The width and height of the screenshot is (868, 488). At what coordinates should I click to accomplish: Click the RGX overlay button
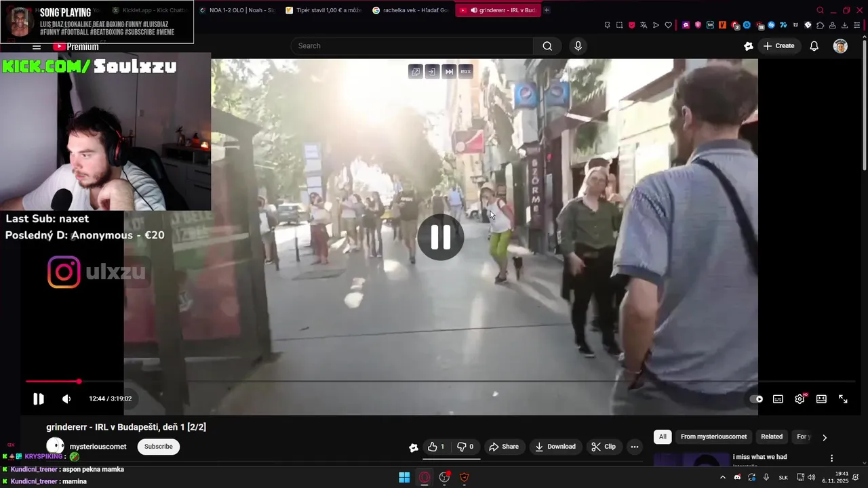tap(465, 71)
